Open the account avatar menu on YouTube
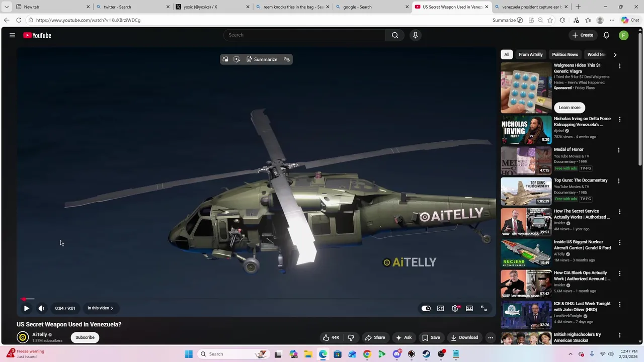644x362 pixels. 623,35
